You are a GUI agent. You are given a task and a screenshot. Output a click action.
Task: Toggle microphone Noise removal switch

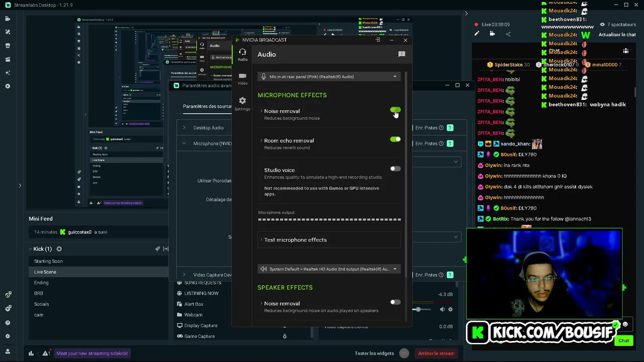coord(395,110)
